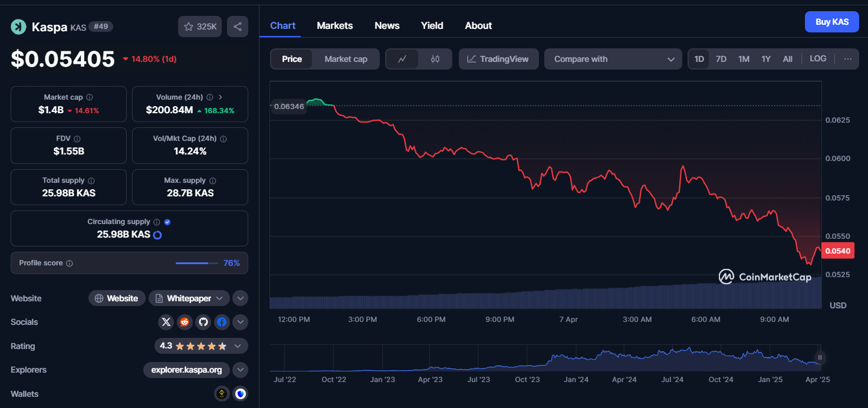This screenshot has height=408, width=868.
Task: Click the Kaspa coin logo
Action: click(18, 27)
